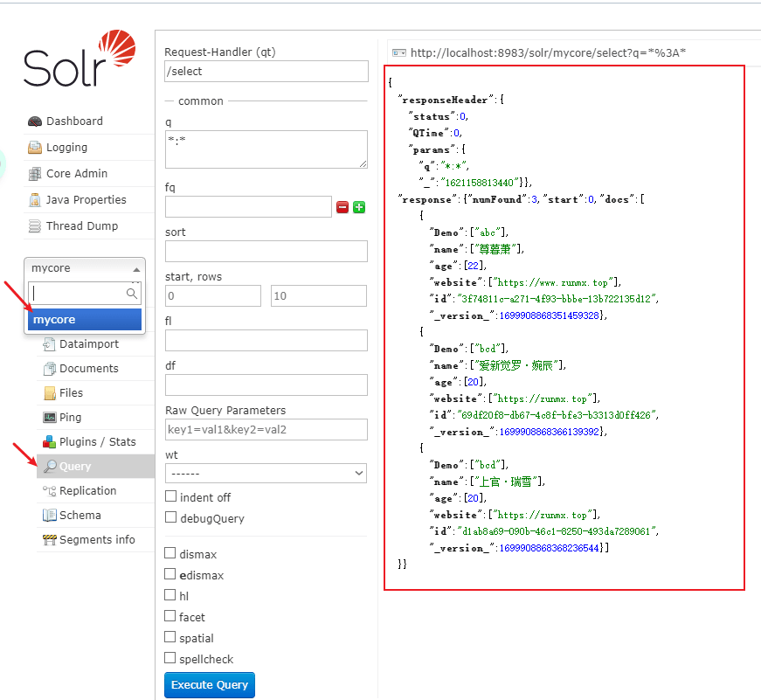Open the Documents section
Viewport: 761px width, 700px height.
point(89,369)
